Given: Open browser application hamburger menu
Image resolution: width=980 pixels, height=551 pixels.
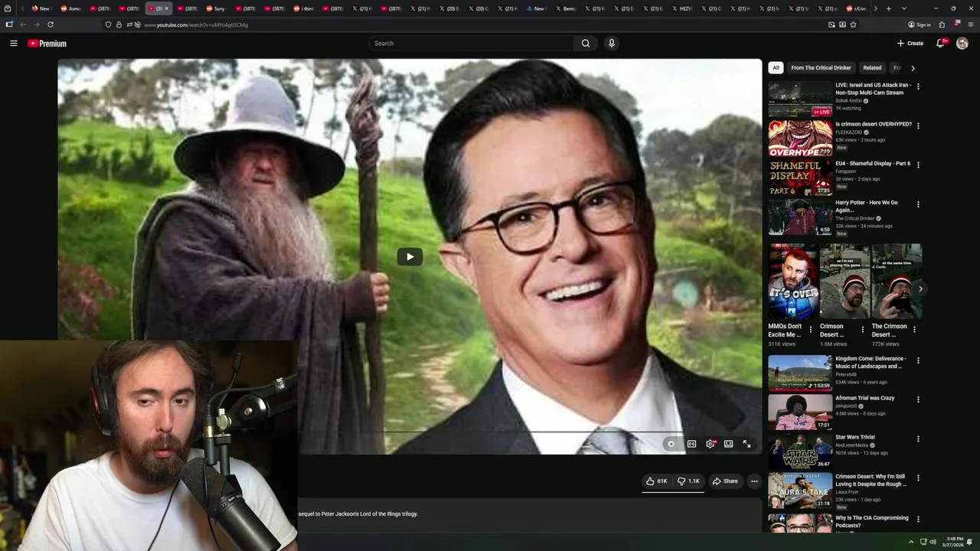Looking at the screenshot, I should [x=971, y=24].
